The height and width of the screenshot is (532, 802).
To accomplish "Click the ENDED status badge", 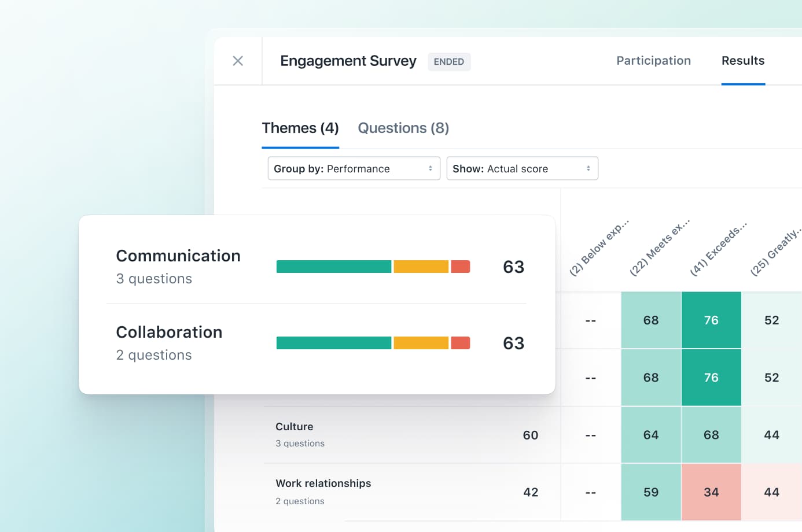I will (x=449, y=62).
